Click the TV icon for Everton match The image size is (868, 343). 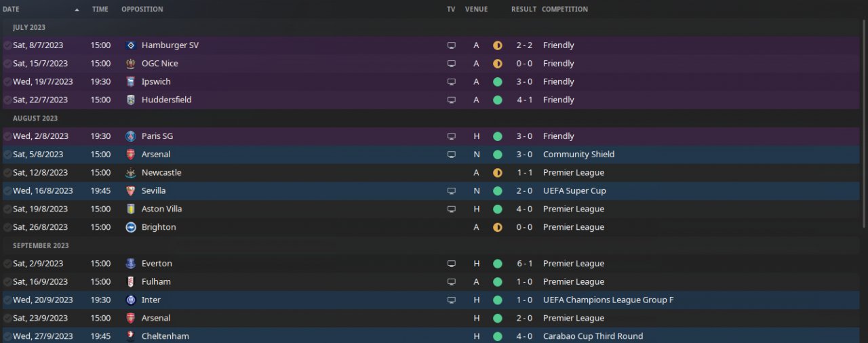click(x=451, y=264)
